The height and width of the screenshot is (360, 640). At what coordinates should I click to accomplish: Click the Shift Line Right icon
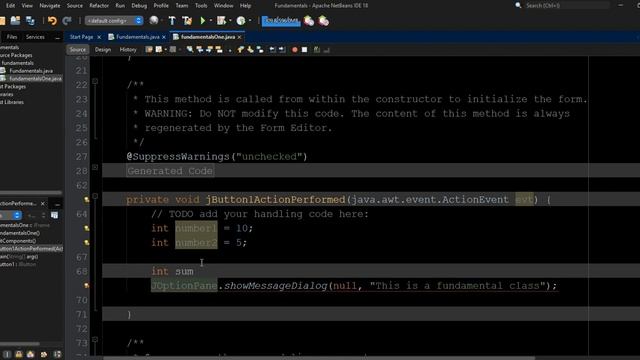[x=282, y=49]
